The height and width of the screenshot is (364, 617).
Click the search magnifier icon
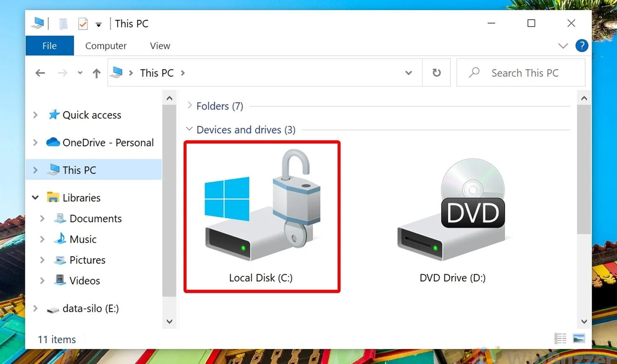(474, 73)
